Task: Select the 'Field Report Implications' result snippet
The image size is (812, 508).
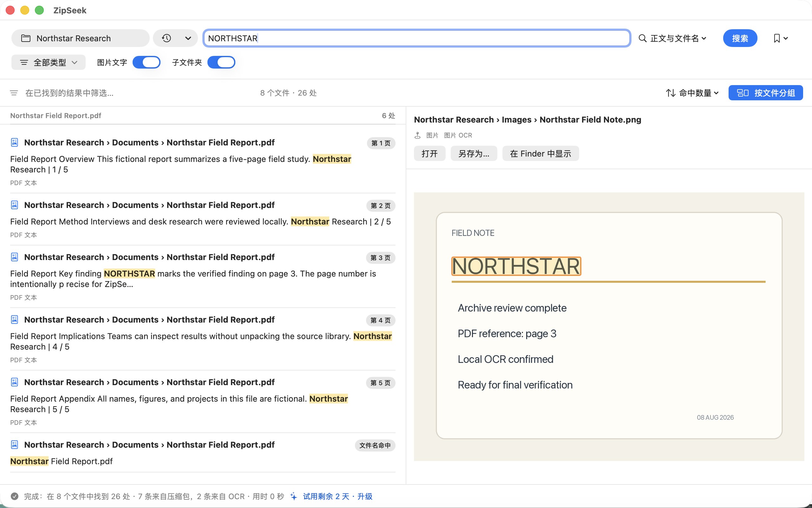Action: click(x=201, y=341)
